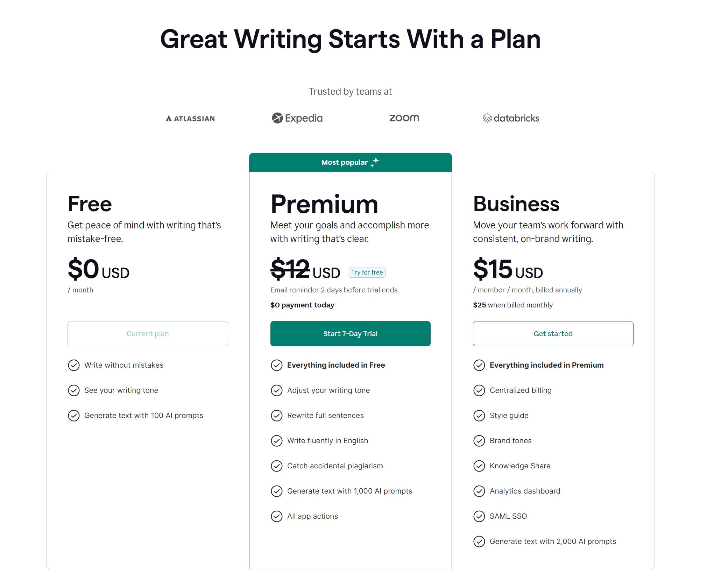The image size is (714, 588).
Task: Click the Zoom logo
Action: click(x=404, y=118)
